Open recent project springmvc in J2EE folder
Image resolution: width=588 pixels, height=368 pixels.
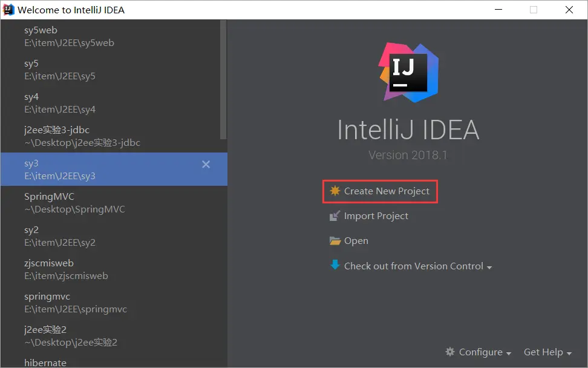click(x=114, y=303)
